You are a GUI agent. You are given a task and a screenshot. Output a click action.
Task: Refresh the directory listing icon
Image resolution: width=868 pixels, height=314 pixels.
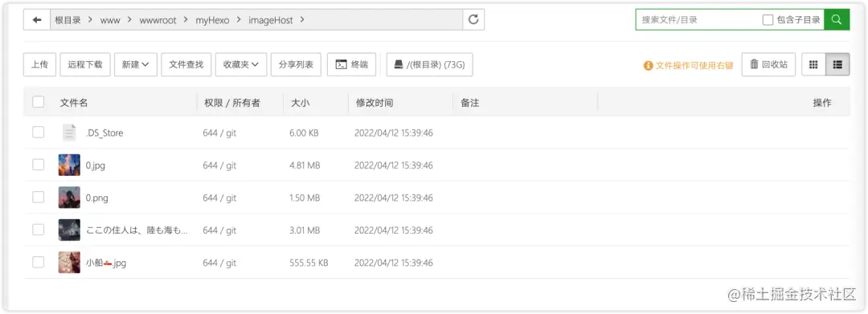[473, 20]
